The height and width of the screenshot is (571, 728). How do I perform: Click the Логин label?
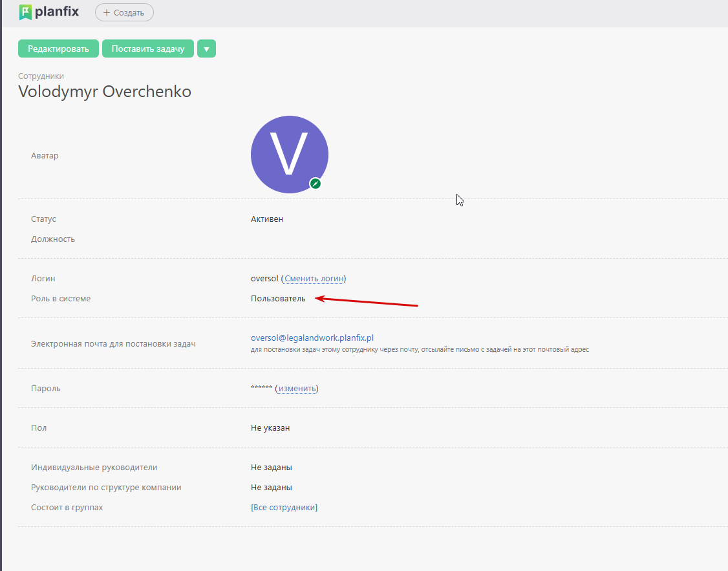coord(43,279)
